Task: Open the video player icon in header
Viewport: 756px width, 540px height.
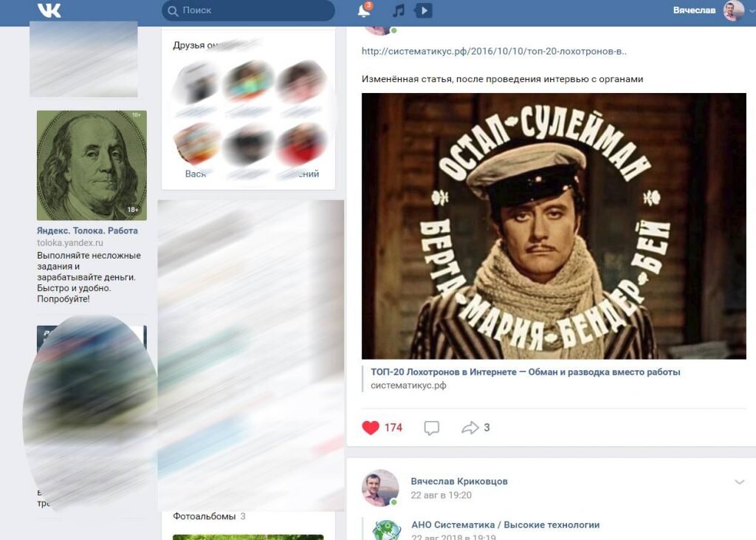Action: coord(423,10)
